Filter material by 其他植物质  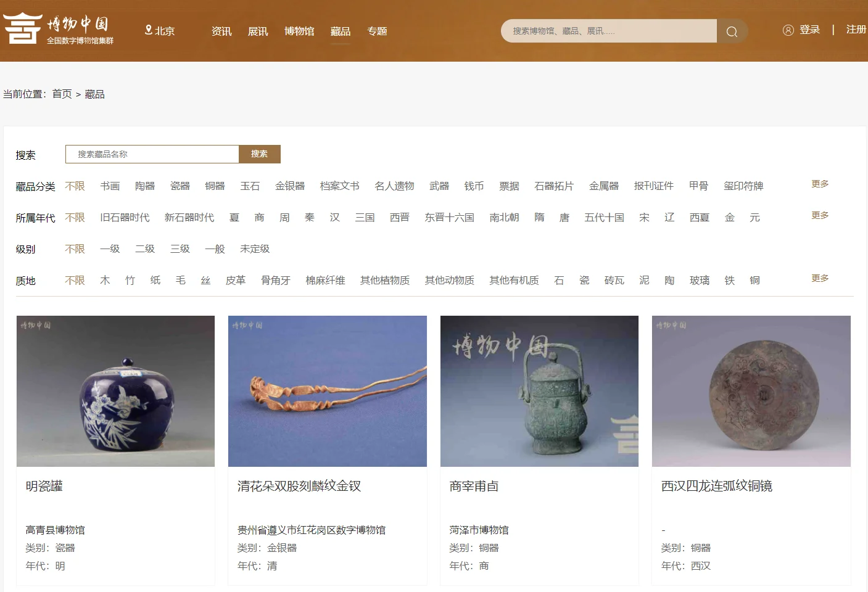385,280
